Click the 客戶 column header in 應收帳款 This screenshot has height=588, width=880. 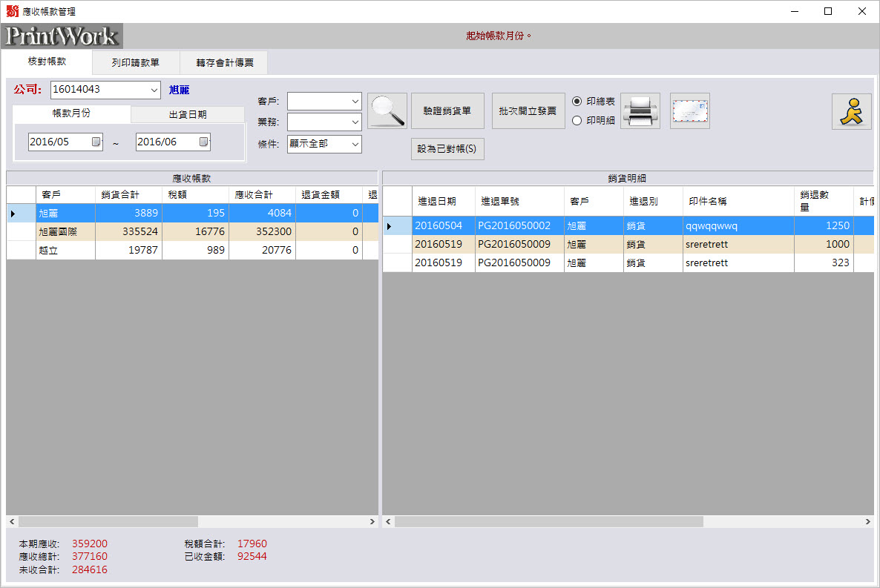65,195
